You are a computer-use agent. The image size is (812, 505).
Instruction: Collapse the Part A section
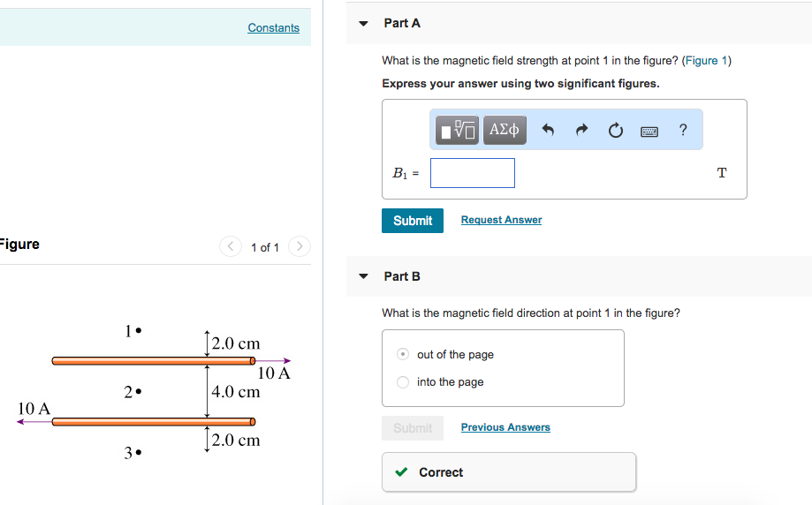(363, 23)
